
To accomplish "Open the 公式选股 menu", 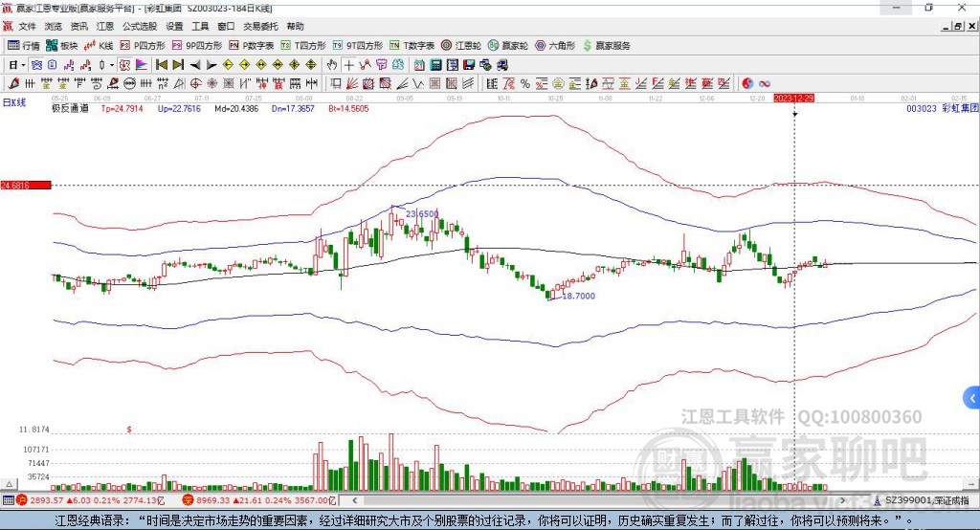I will pos(140,26).
